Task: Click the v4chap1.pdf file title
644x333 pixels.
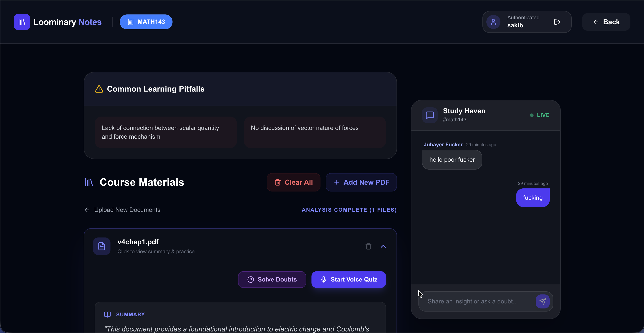Action: (x=138, y=242)
